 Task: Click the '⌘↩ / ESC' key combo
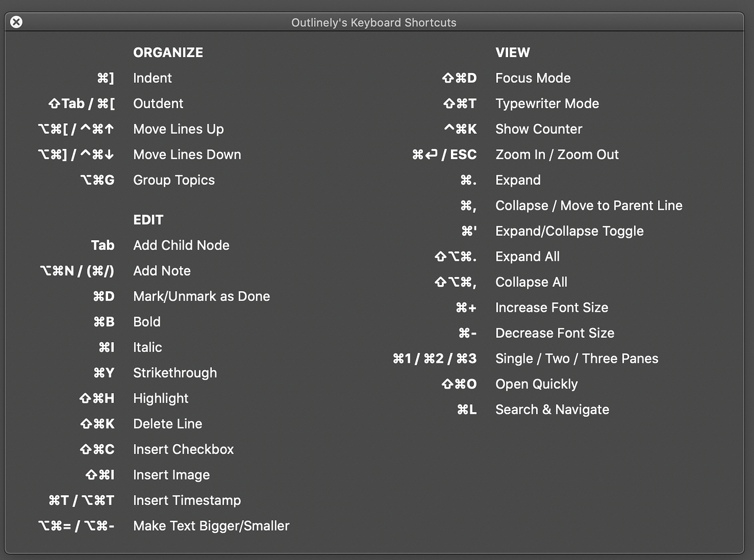(x=444, y=155)
